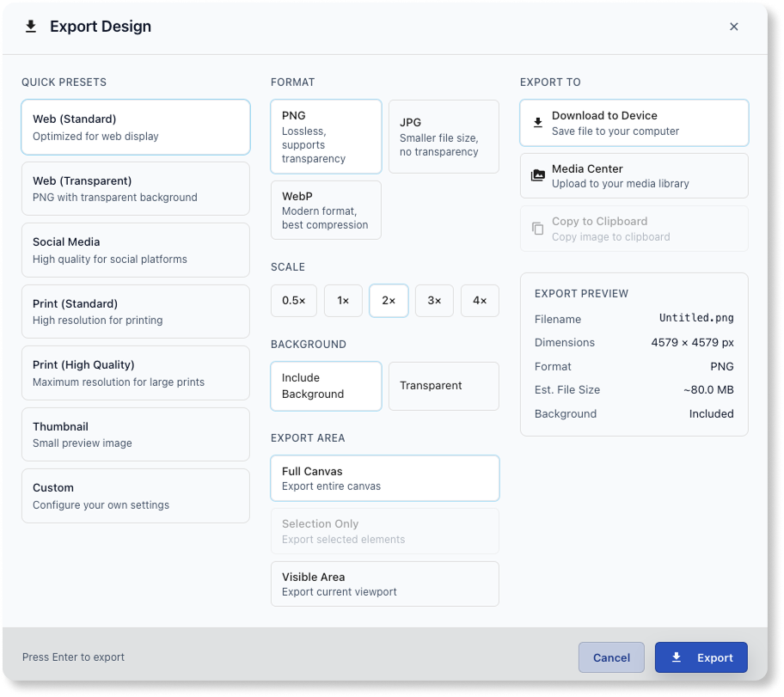The image size is (784, 697).
Task: Open the Custom preset to configure settings
Action: [135, 495]
